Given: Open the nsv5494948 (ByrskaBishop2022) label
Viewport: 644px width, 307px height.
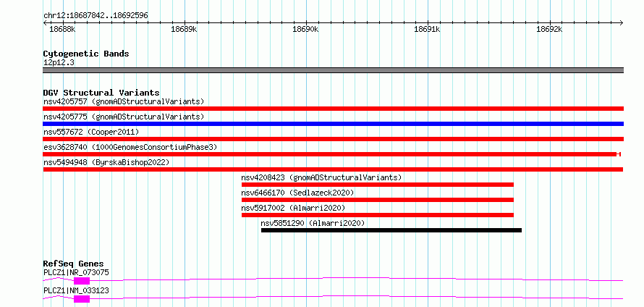Looking at the screenshot, I should click(x=106, y=162).
